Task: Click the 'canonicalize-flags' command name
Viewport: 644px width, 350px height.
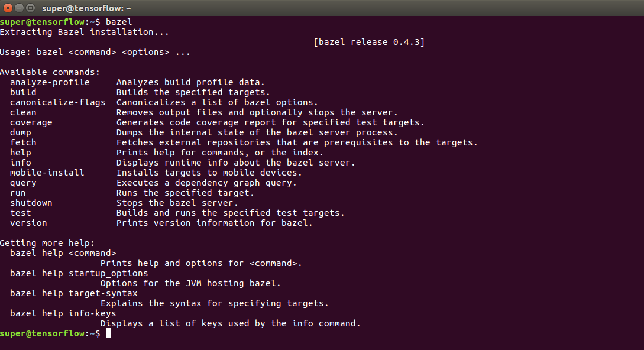Action: (57, 102)
